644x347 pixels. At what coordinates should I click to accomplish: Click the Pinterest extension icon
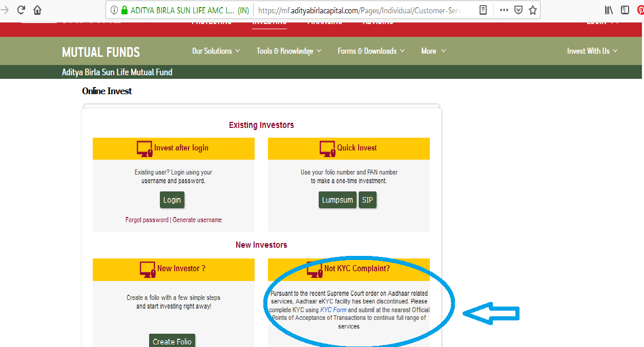coord(640,10)
